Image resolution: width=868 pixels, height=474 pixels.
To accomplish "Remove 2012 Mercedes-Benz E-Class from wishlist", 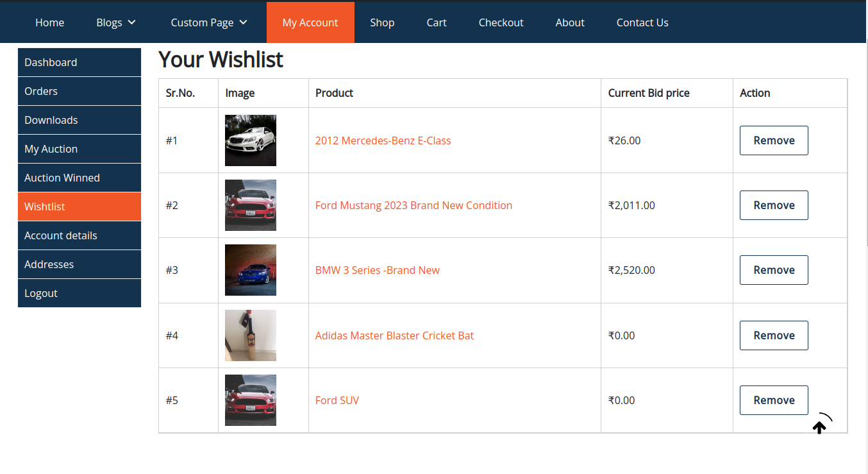I will pyautogui.click(x=774, y=140).
